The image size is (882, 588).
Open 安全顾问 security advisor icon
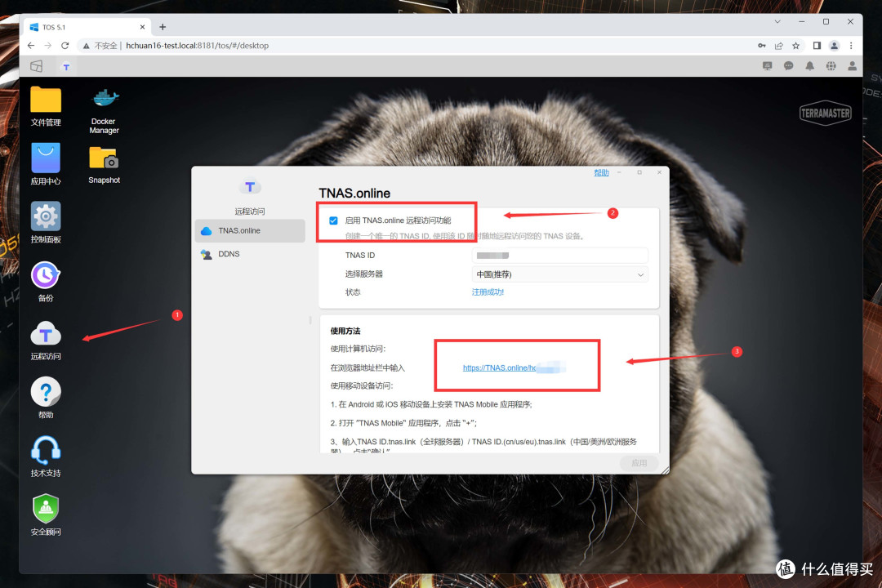[x=46, y=509]
